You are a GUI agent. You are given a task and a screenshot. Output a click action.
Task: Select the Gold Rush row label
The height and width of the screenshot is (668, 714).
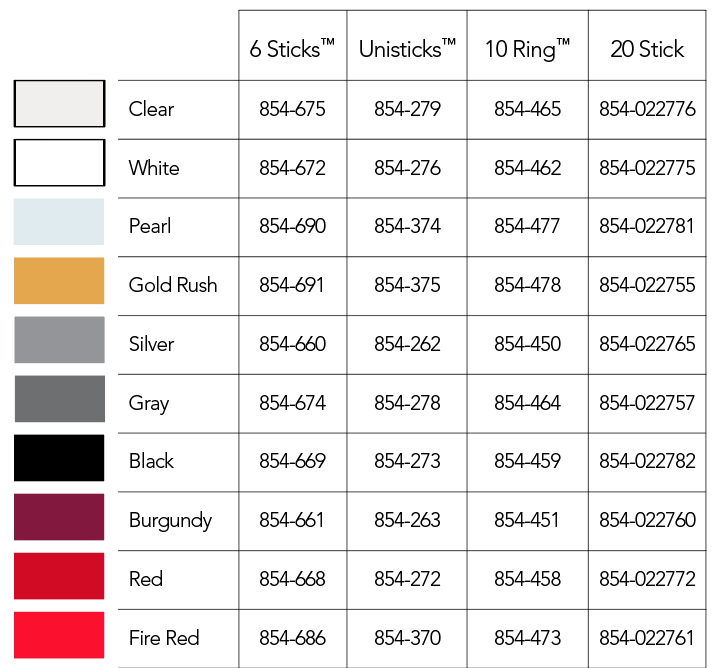coord(173,285)
